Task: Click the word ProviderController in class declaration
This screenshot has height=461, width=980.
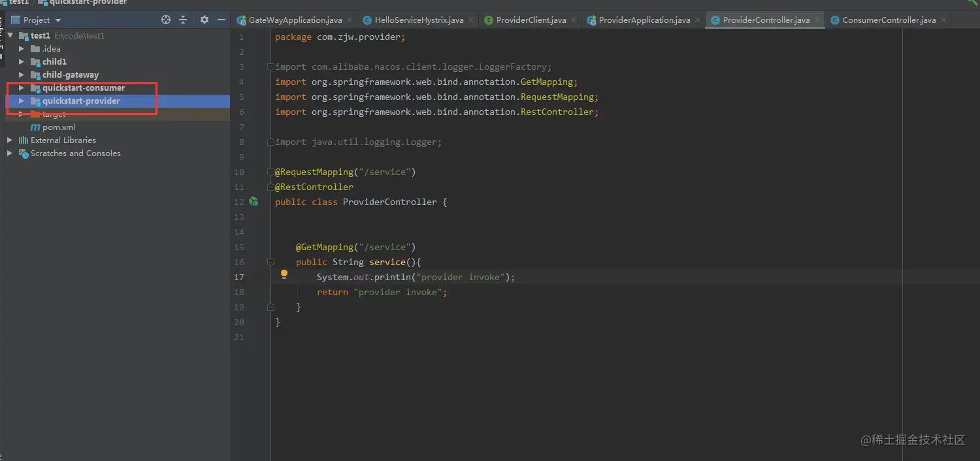Action: [390, 202]
